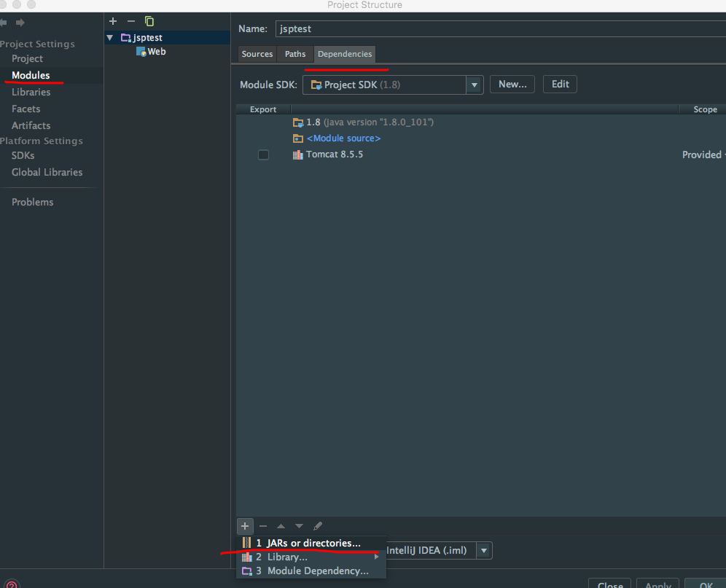This screenshot has height=588, width=726.
Task: Click the Apply button
Action: [x=657, y=584]
